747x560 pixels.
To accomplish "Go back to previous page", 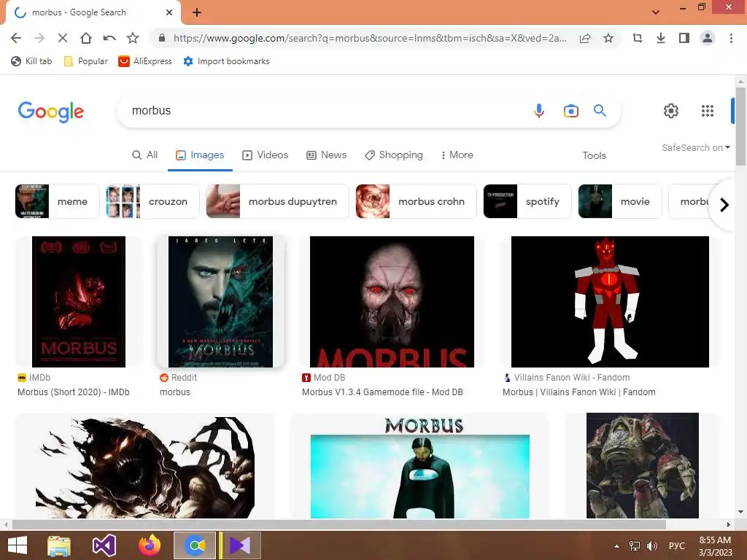I will pos(16,38).
